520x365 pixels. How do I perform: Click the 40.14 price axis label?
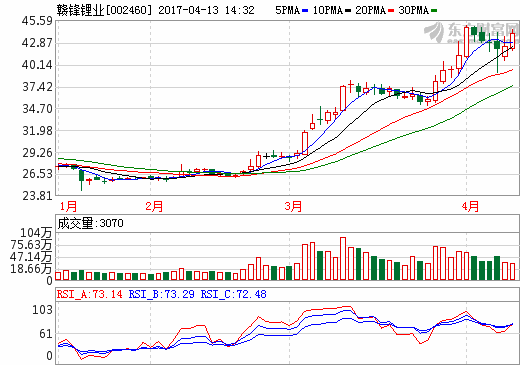[x=37, y=65]
